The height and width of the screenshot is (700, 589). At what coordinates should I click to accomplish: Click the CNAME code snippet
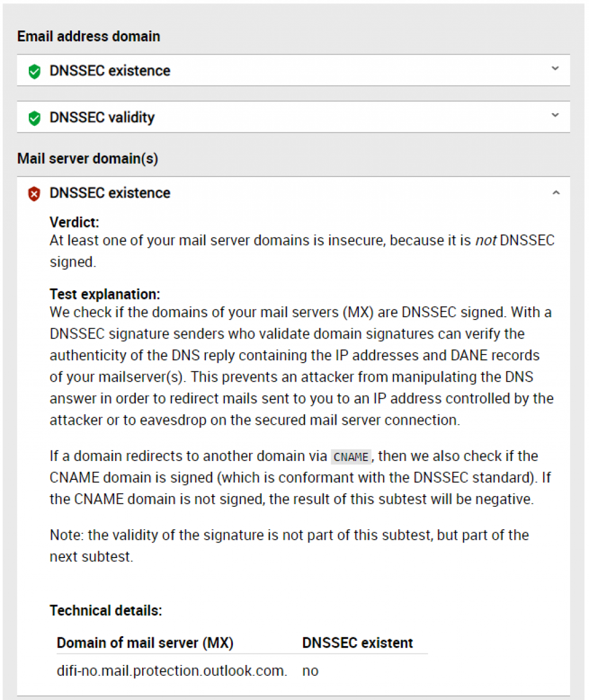tap(351, 457)
